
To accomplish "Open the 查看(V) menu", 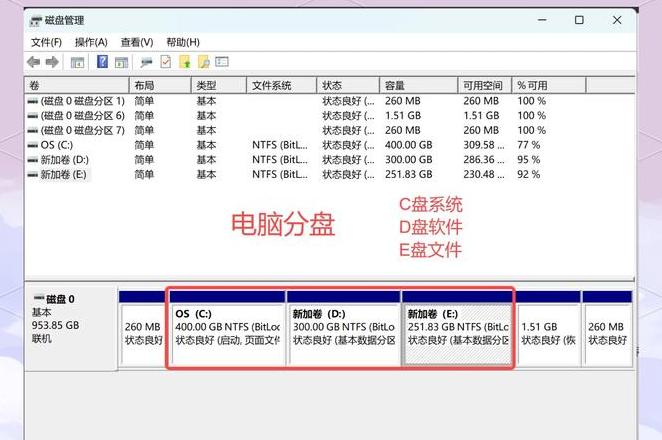I will pyautogui.click(x=137, y=42).
